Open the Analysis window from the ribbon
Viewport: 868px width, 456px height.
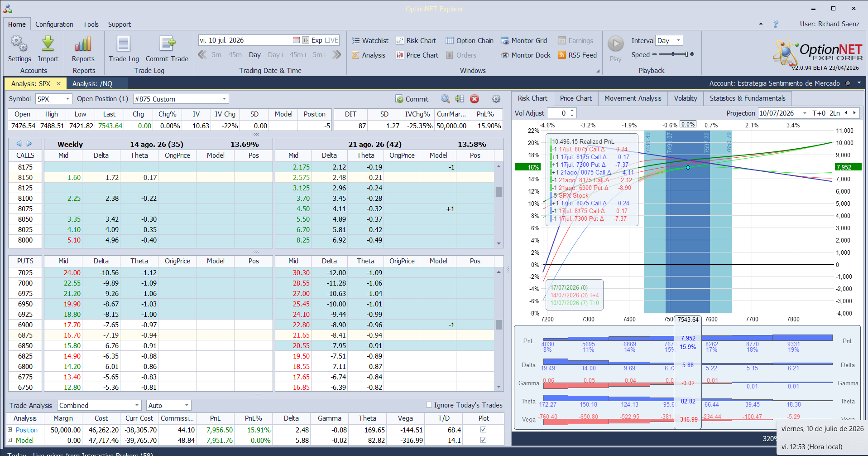point(369,55)
